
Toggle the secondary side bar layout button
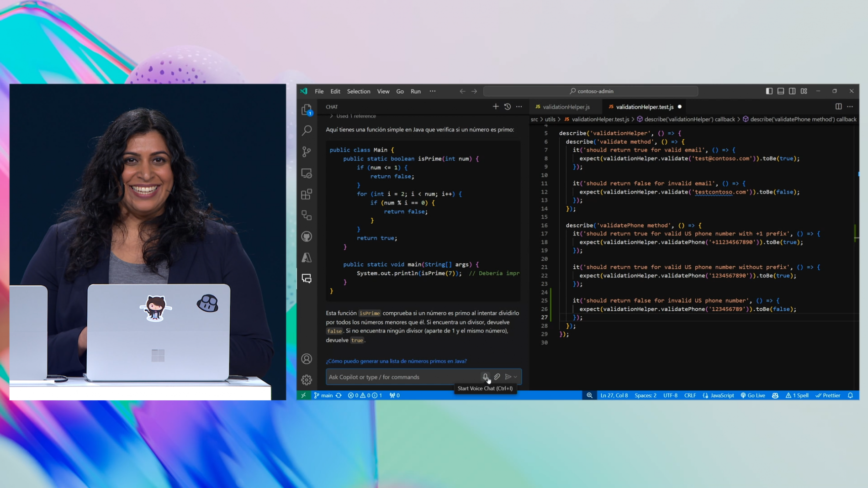point(792,91)
